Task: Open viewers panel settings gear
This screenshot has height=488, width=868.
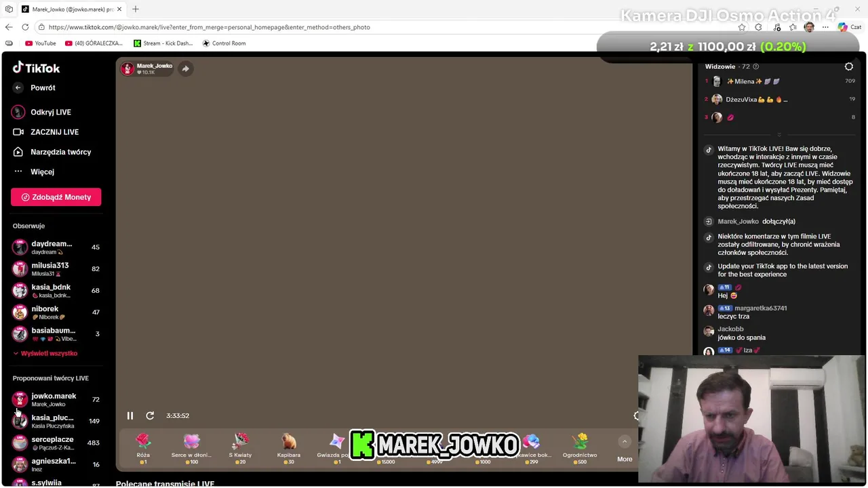Action: pyautogui.click(x=849, y=66)
